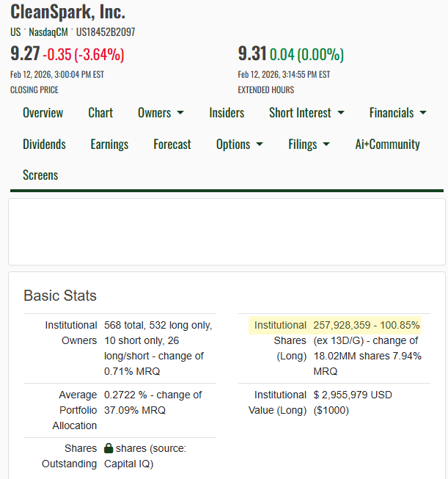The width and height of the screenshot is (448, 479).
Task: Expand the Filings dropdown
Action: click(x=309, y=145)
